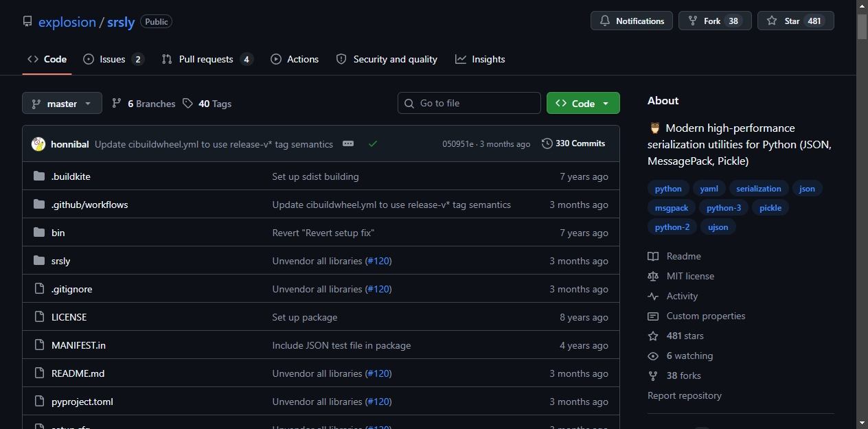Switch to the Code tab
This screenshot has width=868, height=429.
click(47, 59)
